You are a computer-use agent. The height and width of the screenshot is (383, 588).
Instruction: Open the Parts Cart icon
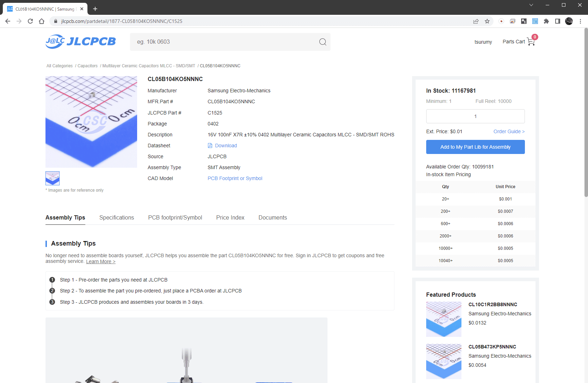531,41
